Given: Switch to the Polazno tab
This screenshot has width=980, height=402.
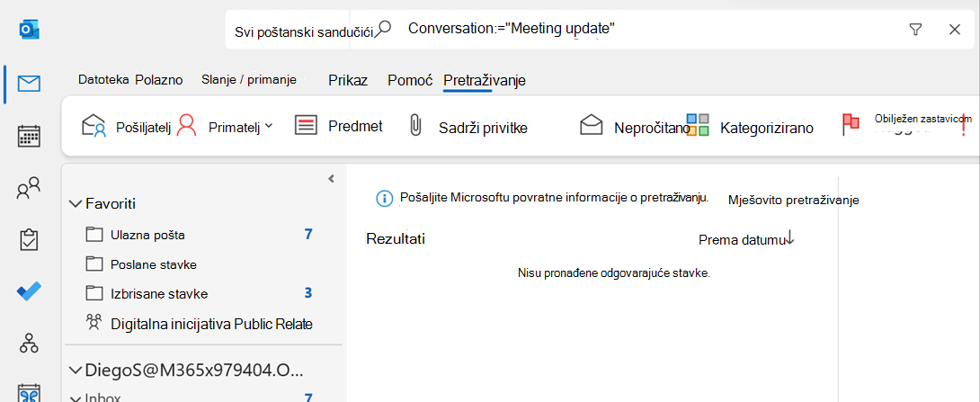Looking at the screenshot, I should [x=159, y=80].
